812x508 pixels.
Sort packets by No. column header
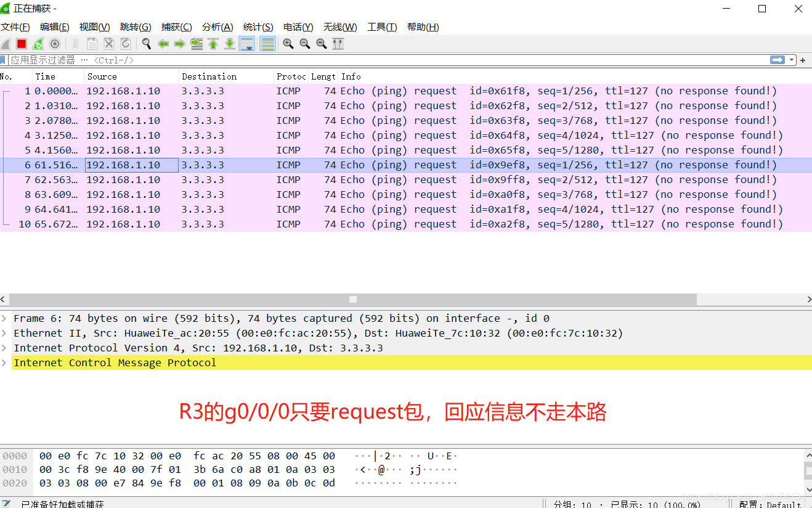click(16, 76)
